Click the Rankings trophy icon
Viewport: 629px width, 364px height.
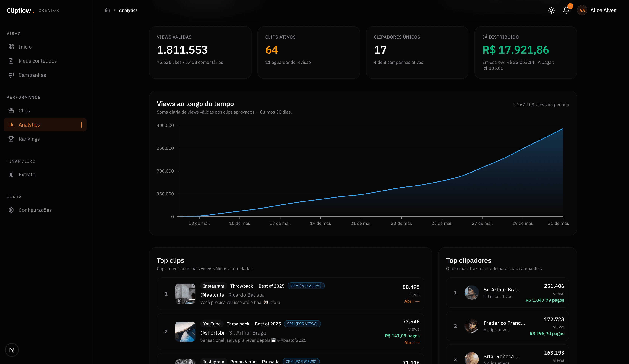click(11, 139)
